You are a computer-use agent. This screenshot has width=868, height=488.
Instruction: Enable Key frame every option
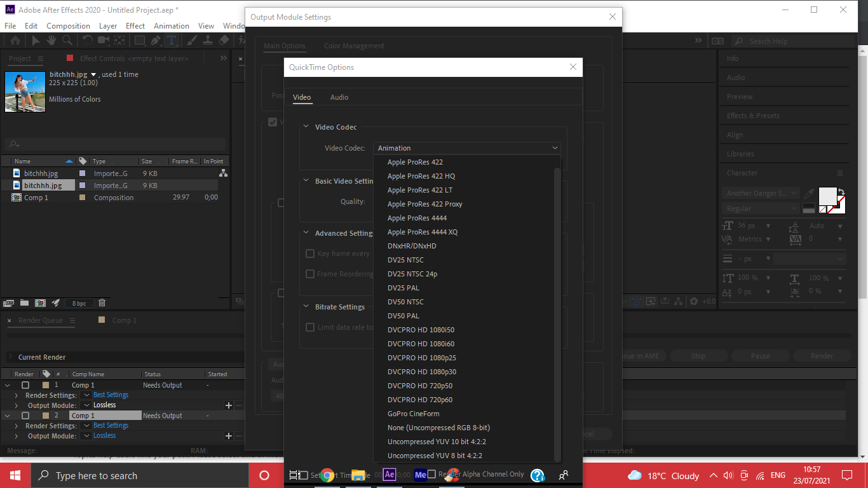point(310,253)
